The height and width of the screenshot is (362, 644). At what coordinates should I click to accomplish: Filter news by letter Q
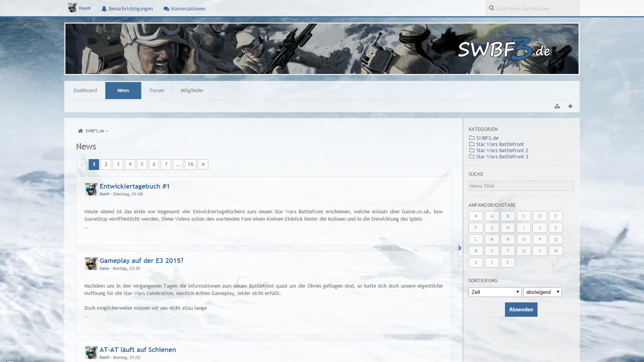pos(556,239)
